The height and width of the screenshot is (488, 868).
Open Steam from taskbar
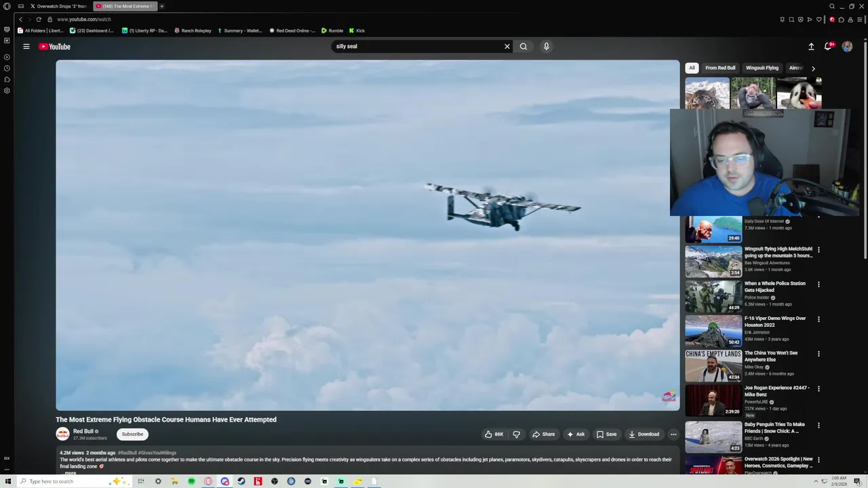(241, 481)
